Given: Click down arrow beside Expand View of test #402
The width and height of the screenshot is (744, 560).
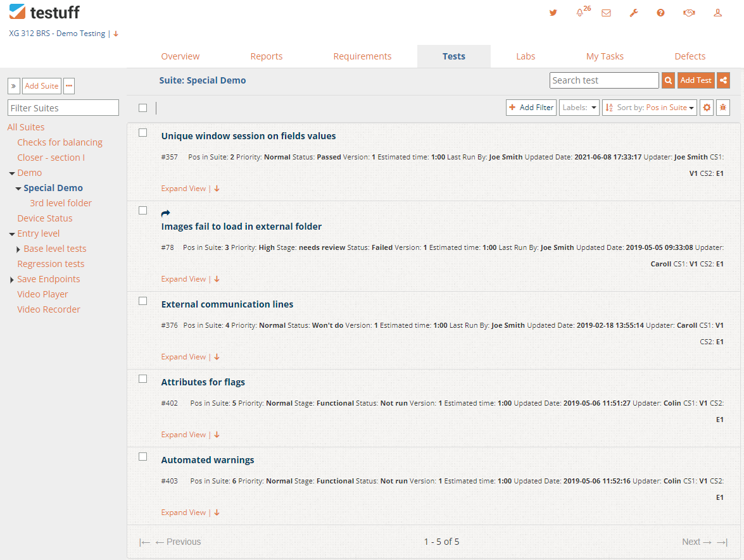Looking at the screenshot, I should (x=217, y=435).
